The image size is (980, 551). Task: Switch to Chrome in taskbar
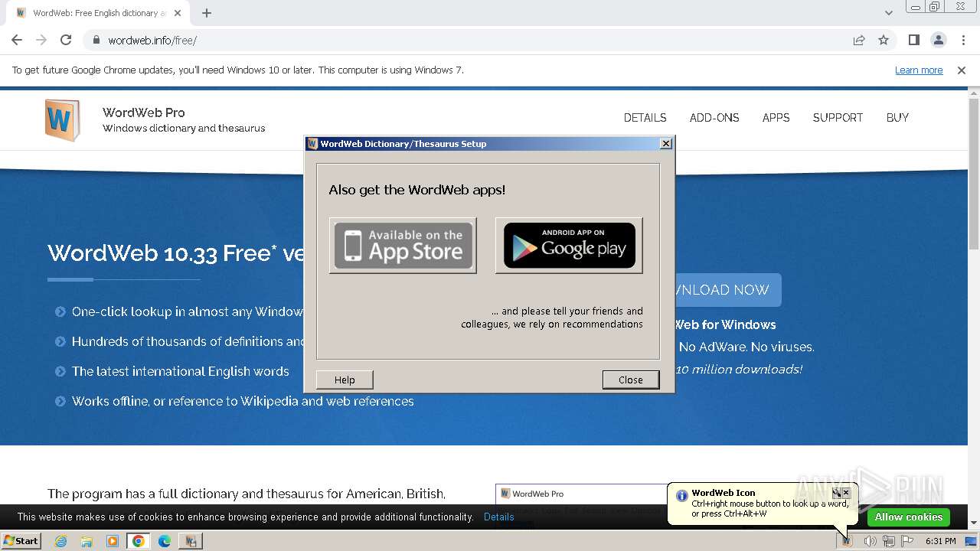139,541
